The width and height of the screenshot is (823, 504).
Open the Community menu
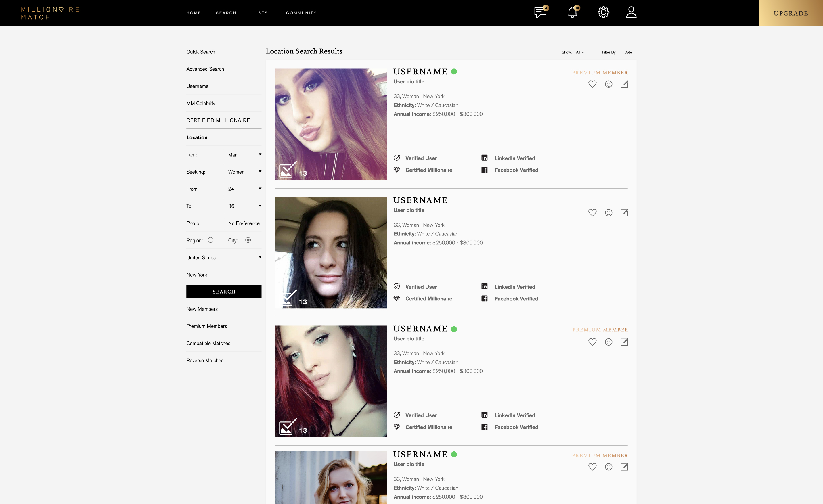301,13
